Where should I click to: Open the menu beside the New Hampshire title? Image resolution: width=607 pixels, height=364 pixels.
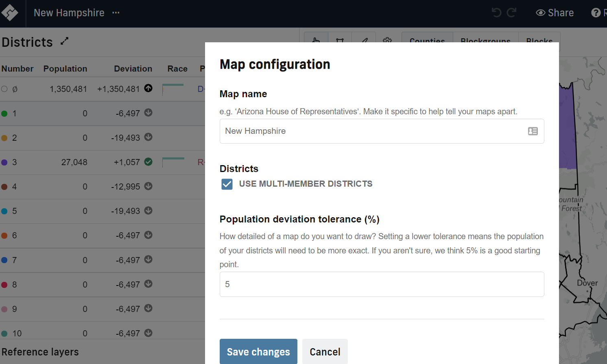[x=116, y=13]
